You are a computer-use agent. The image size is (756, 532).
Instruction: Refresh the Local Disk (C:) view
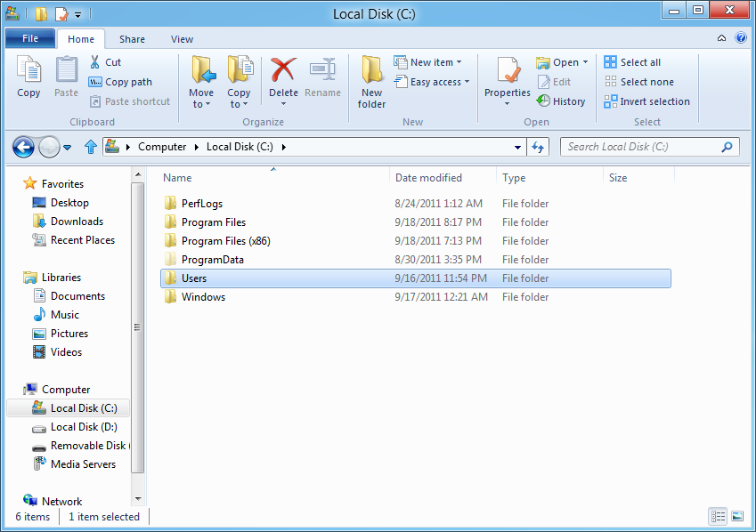(x=538, y=147)
